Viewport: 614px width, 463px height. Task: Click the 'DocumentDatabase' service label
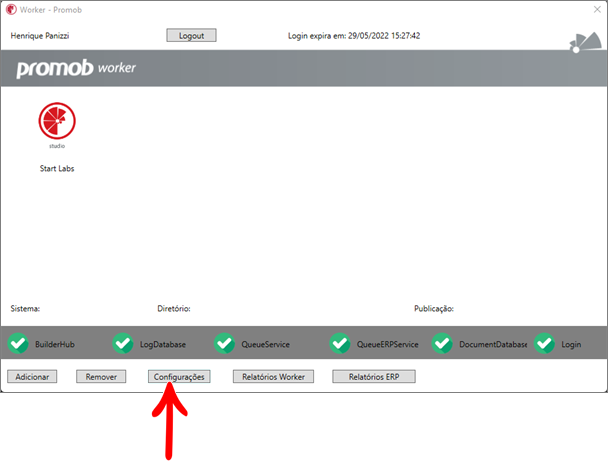pos(493,344)
